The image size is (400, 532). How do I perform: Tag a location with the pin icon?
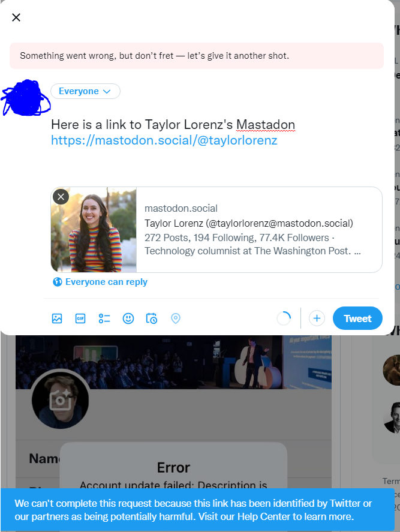[175, 318]
